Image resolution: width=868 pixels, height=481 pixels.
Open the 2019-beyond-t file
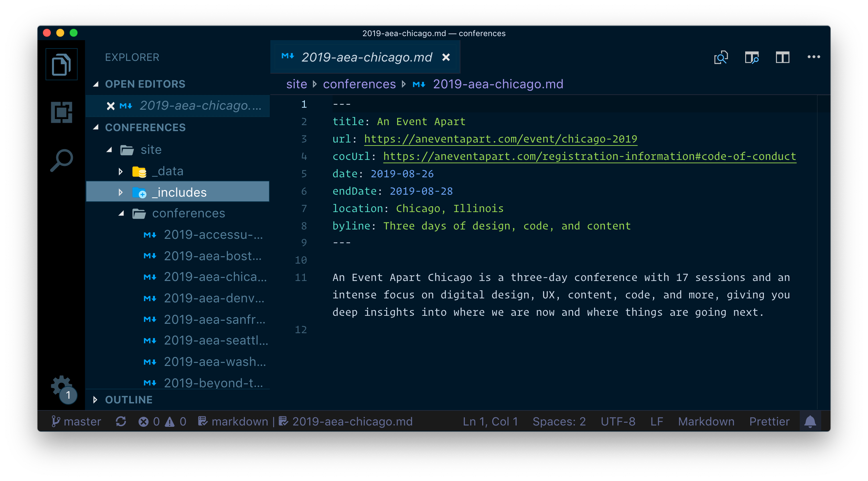click(x=213, y=383)
